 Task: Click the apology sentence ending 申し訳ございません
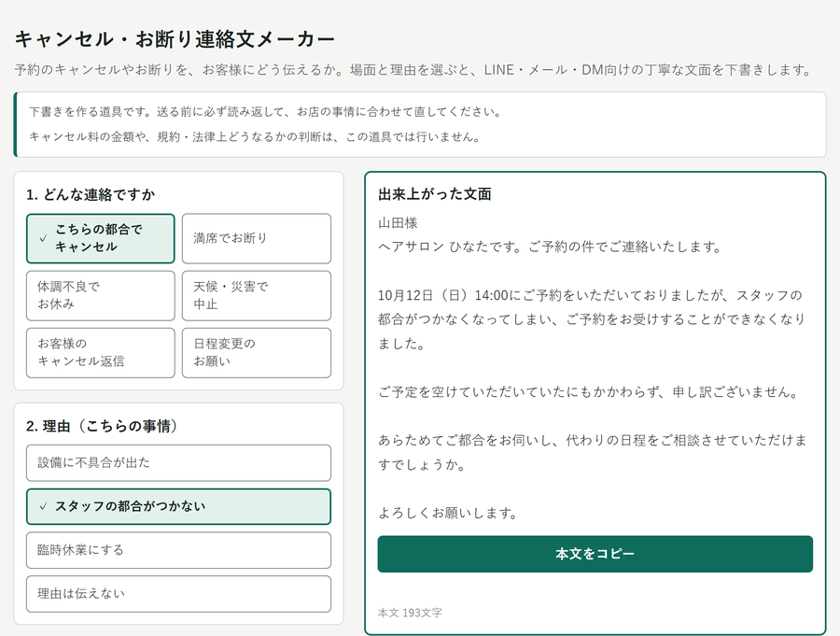click(x=589, y=392)
